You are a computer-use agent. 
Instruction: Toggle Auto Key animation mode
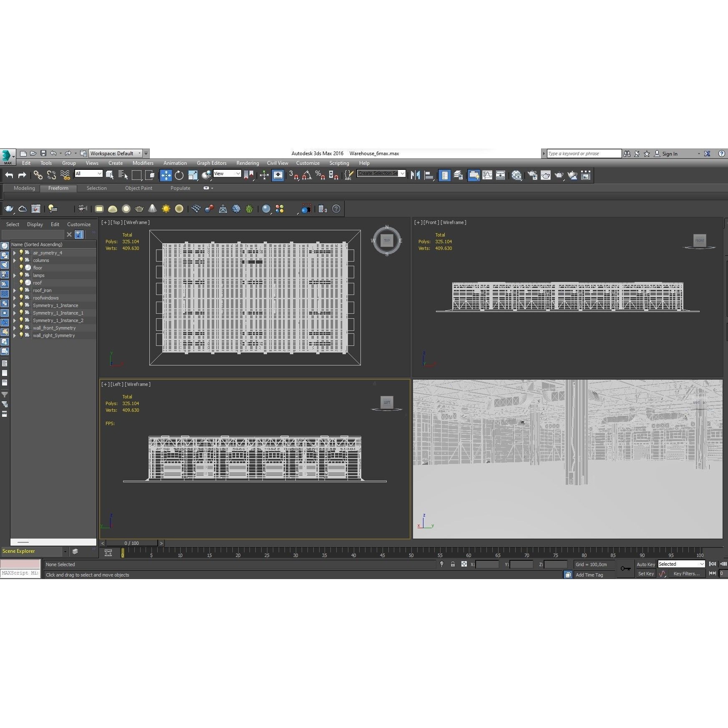645,564
